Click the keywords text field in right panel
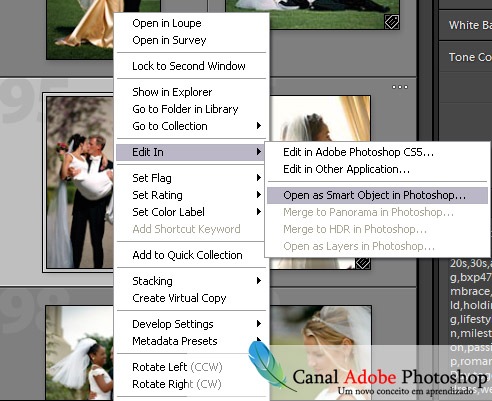Viewport: 492px width, 401px height. [x=470, y=327]
